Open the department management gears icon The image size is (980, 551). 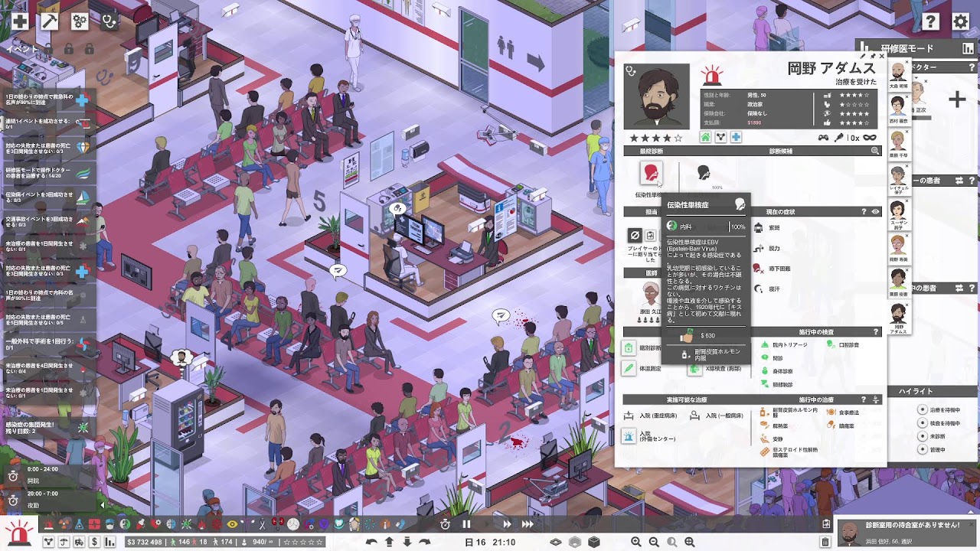click(x=80, y=21)
